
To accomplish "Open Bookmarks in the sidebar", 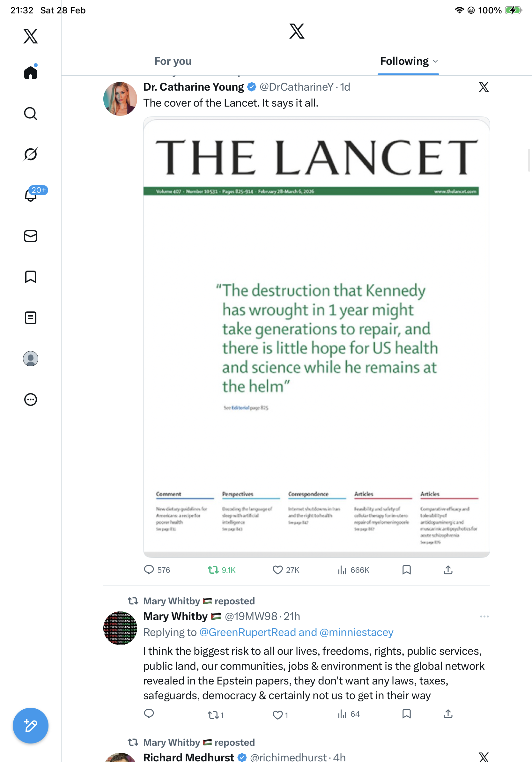I will click(x=31, y=277).
